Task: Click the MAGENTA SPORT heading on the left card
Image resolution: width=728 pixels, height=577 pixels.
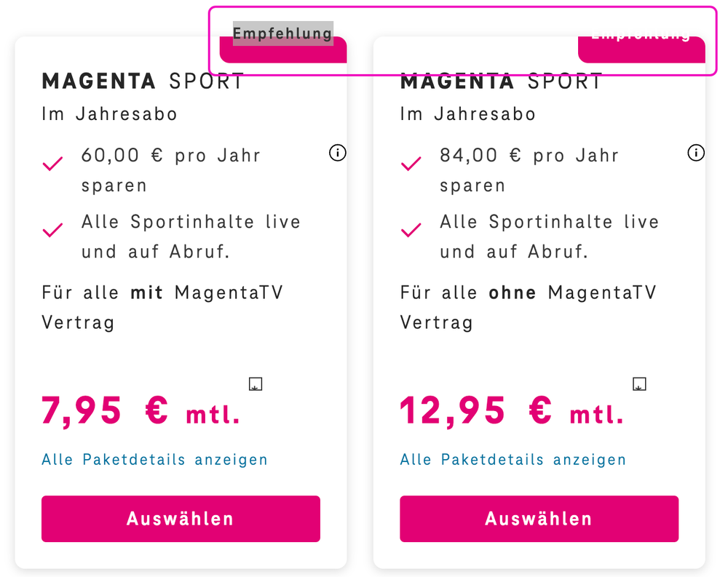Action: (x=143, y=81)
